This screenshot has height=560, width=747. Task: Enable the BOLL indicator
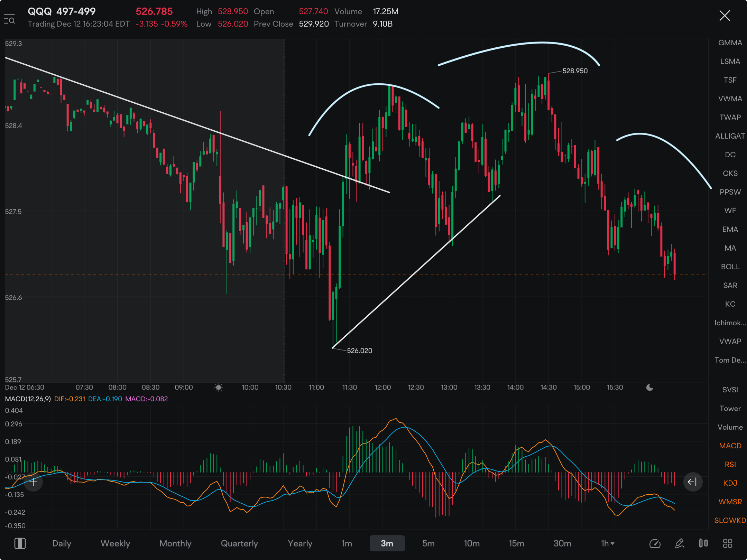tap(730, 267)
